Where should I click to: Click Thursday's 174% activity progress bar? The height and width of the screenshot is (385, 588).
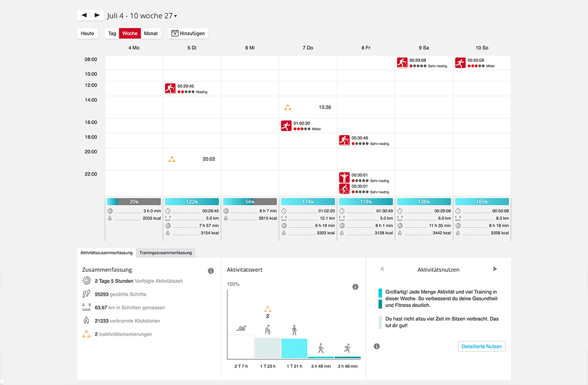click(308, 201)
